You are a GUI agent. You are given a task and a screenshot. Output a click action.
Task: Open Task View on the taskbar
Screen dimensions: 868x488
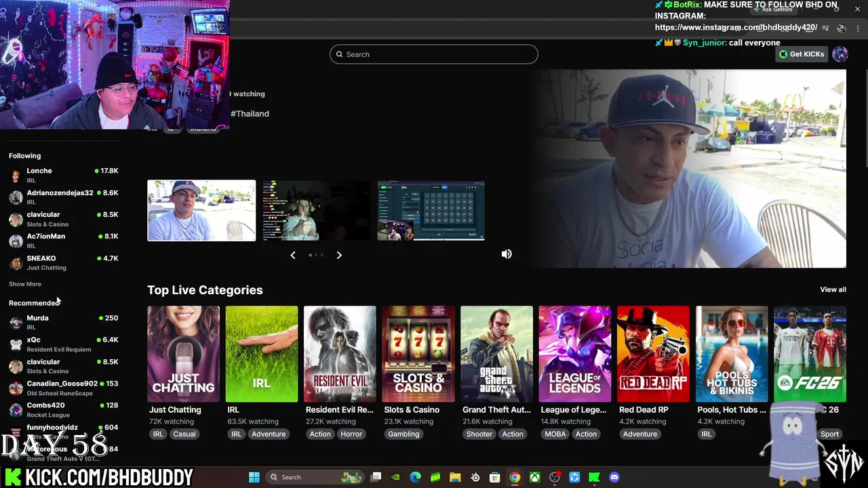376,477
